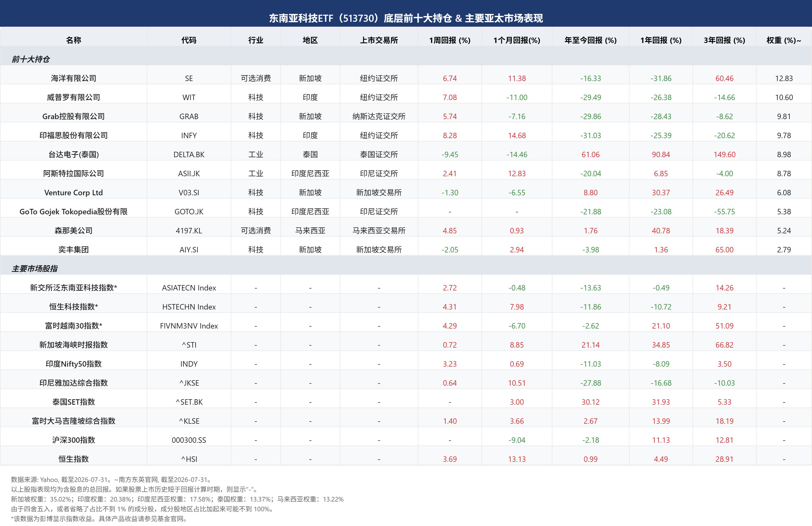The width and height of the screenshot is (812, 526).
Task: Click index code ^KLSE
Action: tap(189, 421)
